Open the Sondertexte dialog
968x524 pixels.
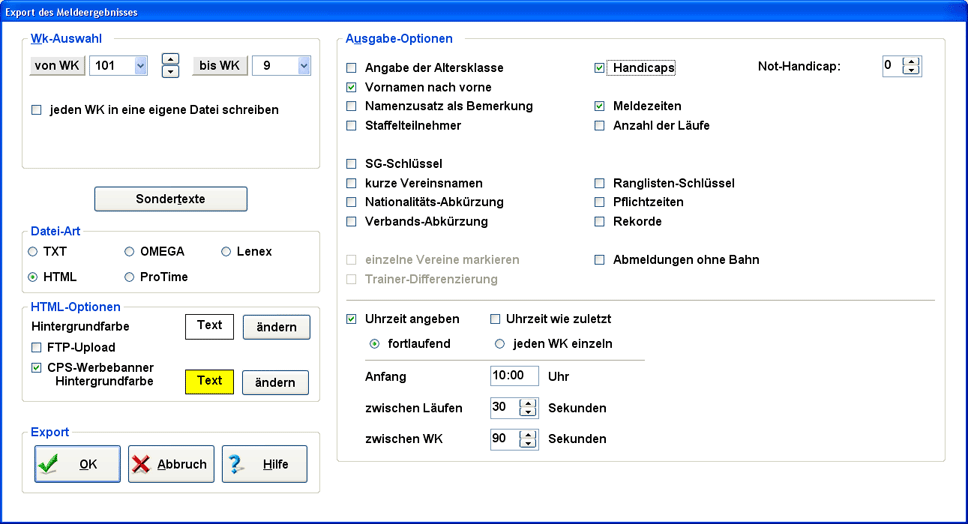click(x=170, y=199)
